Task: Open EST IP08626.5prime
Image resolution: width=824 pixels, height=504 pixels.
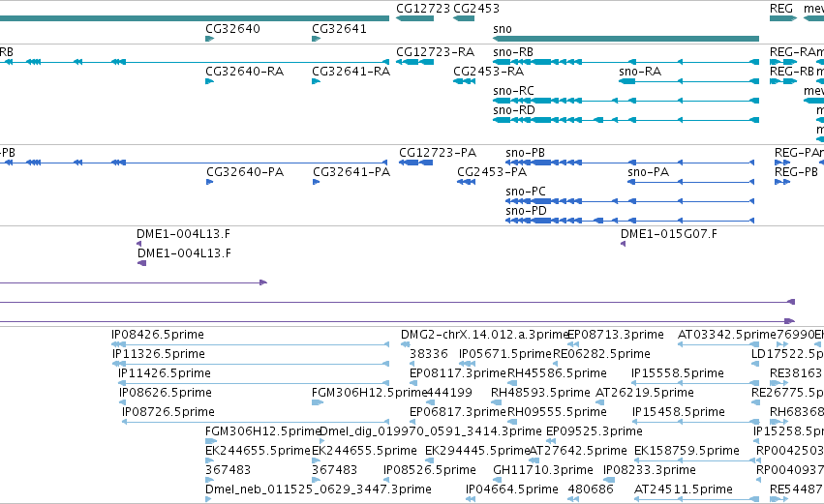Action: pos(166,393)
